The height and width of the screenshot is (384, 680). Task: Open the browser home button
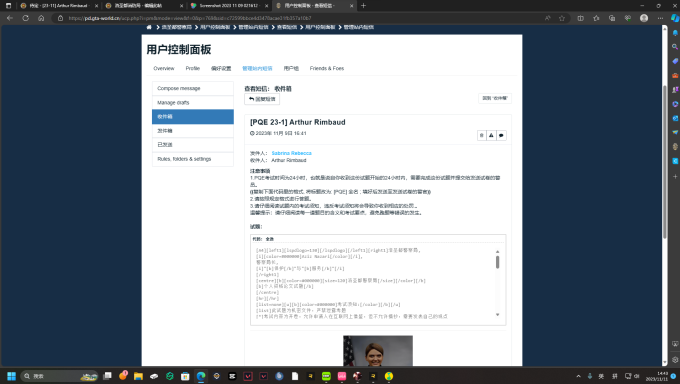(x=41, y=18)
